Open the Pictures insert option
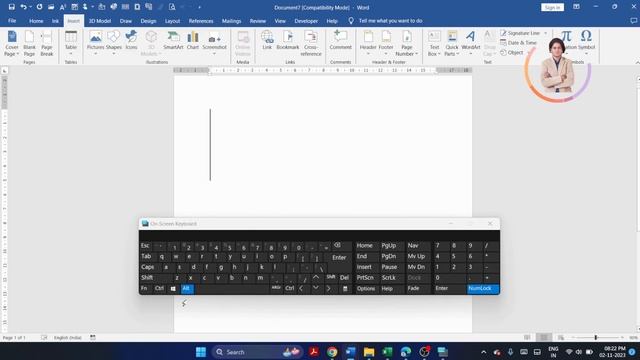 click(x=96, y=42)
